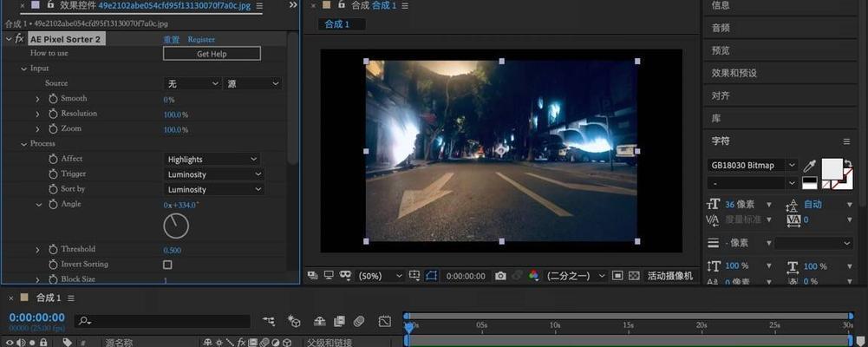Toggle the Resolution stopwatch icon
This screenshot has width=868, height=347.
tap(53, 114)
